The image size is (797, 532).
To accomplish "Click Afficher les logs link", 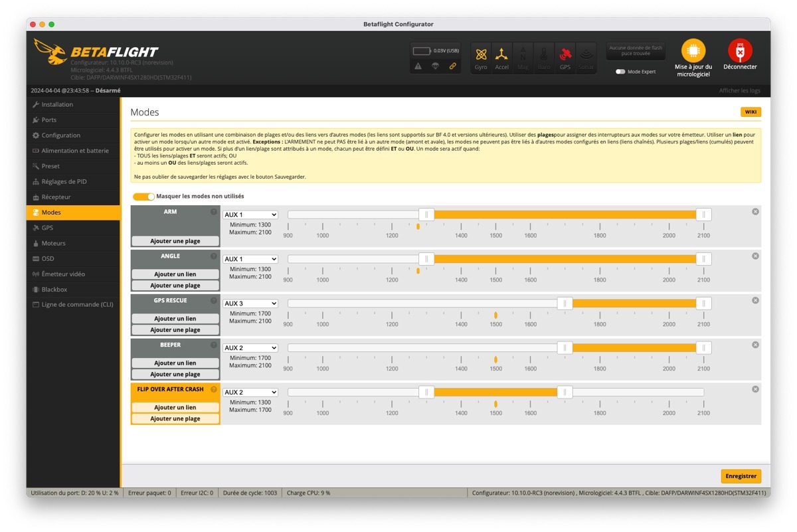I will 739,91.
